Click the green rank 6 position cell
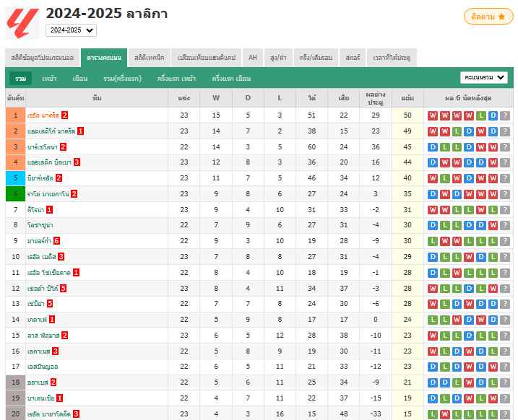Viewport: 518px width, 420px height. (x=15, y=194)
